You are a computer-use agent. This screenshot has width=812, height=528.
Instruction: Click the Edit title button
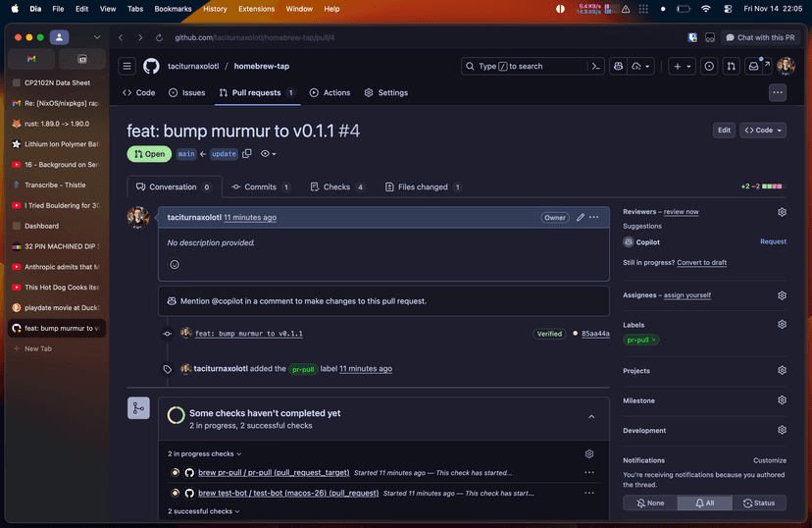coord(724,131)
